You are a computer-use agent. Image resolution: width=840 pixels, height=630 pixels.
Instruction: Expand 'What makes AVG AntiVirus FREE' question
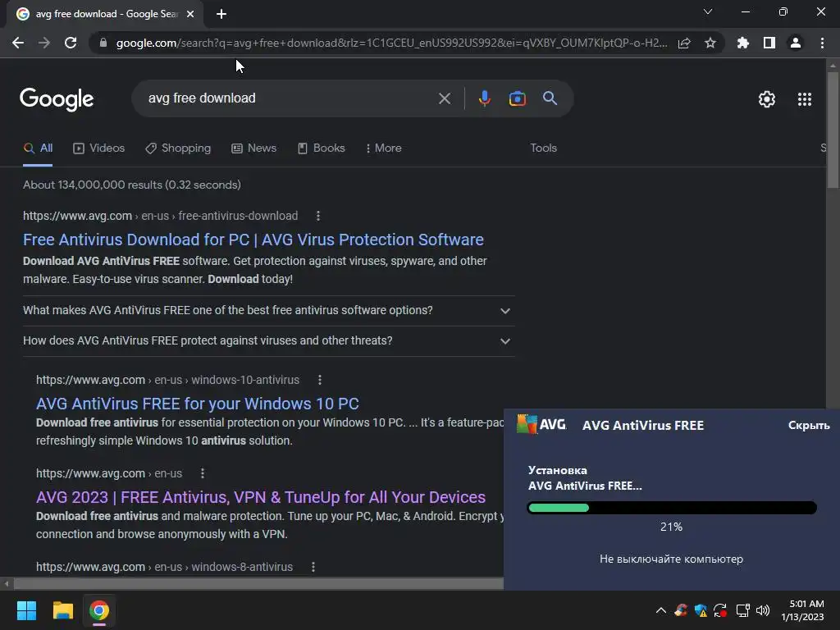point(269,311)
